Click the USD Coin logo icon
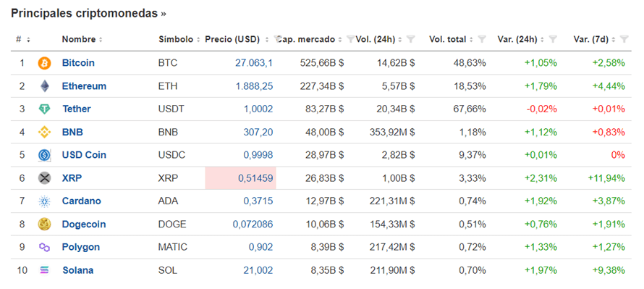The width and height of the screenshot is (644, 289). pyautogui.click(x=44, y=155)
